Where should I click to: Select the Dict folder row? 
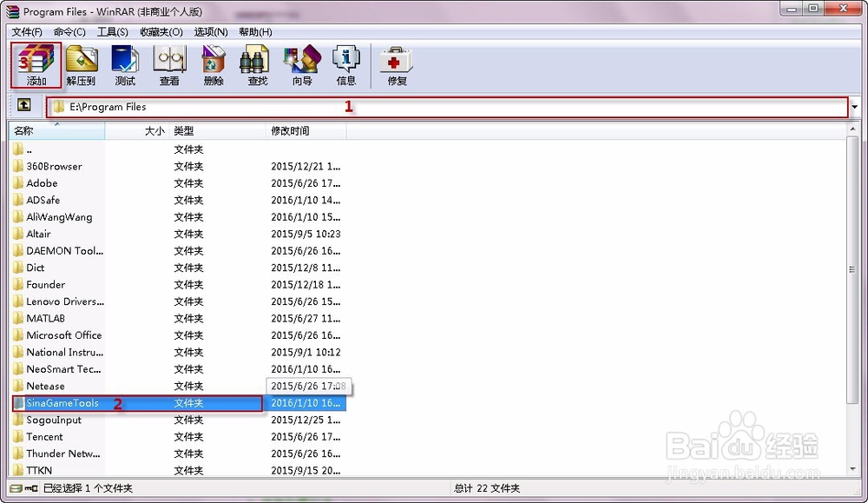(177, 268)
